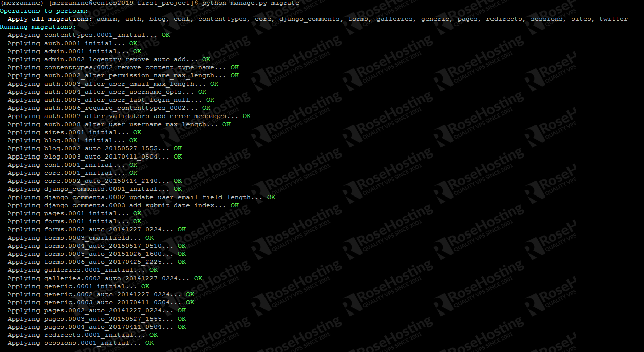This screenshot has height=352, width=644.
Task: Click the 'auth.0005_alter_user_last_login_null' entry
Action: tap(101, 100)
